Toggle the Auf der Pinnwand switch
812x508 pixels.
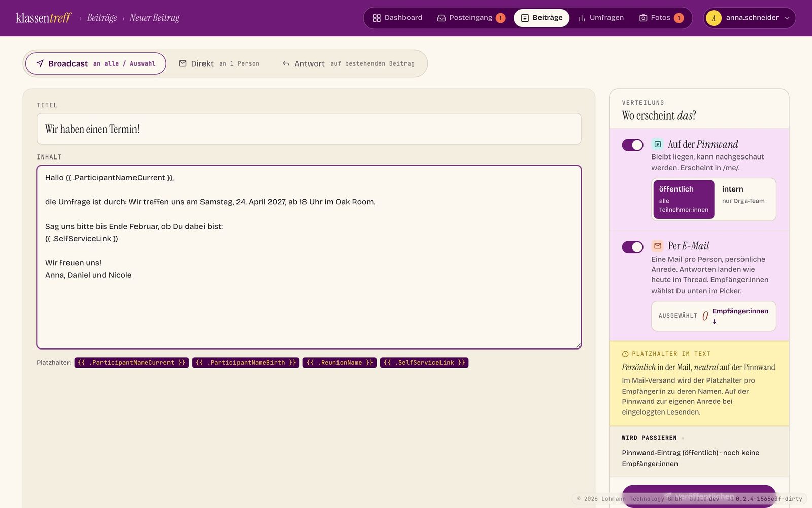point(632,145)
